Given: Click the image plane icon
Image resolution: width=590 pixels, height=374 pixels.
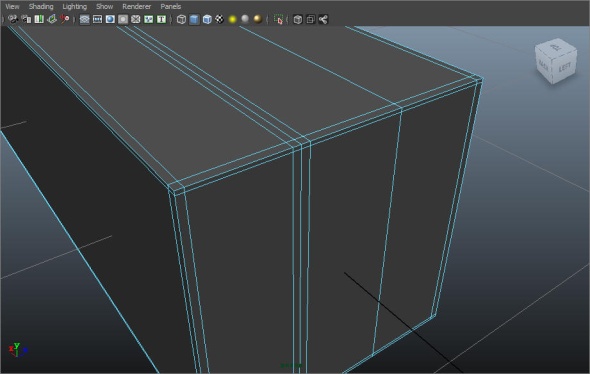Looking at the screenshot, I should point(52,19).
